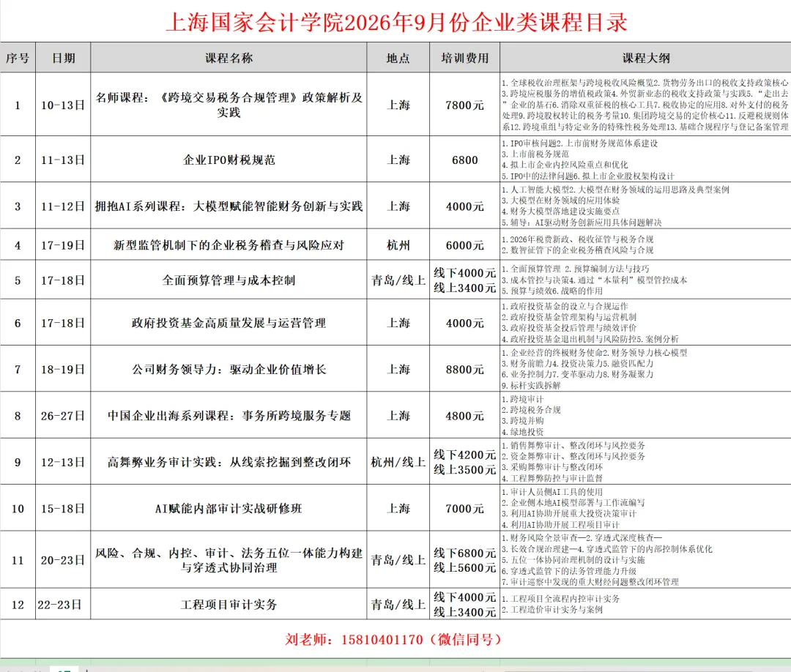Viewport: 791px width, 672px height.
Task: Select course 高舞弊业务审计实践:从线索挖掘到整改闭环
Action: point(229,462)
